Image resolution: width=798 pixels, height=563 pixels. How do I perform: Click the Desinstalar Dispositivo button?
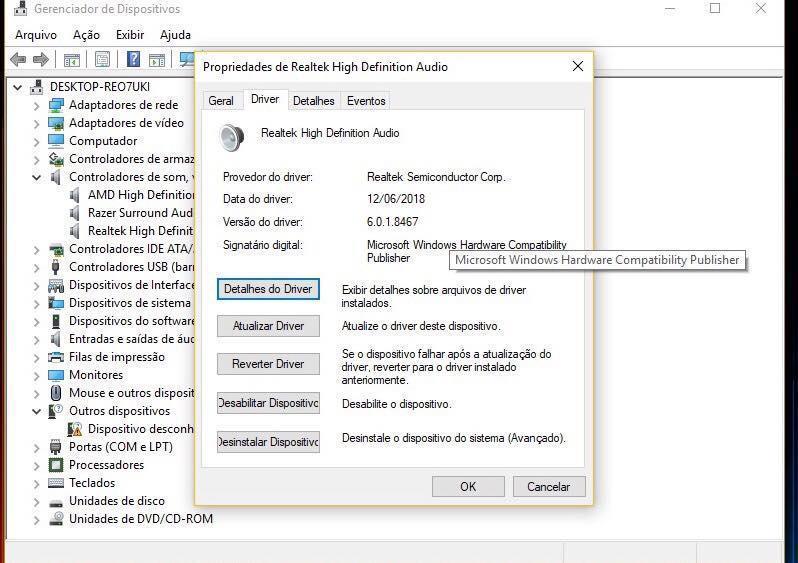click(x=268, y=442)
